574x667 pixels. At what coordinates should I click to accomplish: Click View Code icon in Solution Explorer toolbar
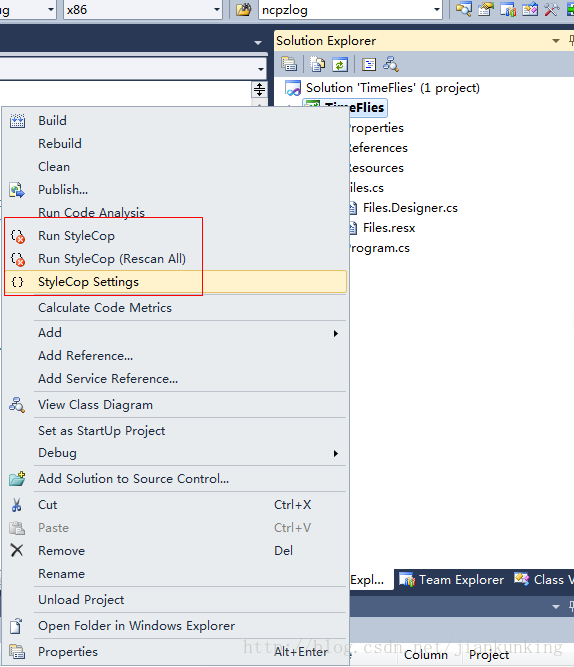(x=369, y=64)
